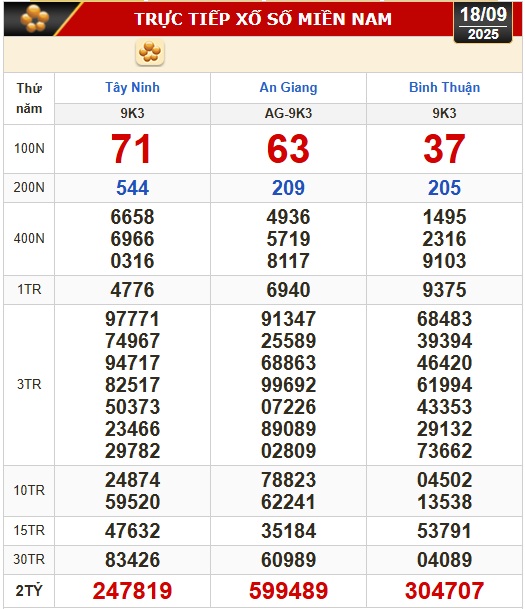Select An Giang 100N prize number 63
The width and height of the screenshot is (525, 609).
288,149
